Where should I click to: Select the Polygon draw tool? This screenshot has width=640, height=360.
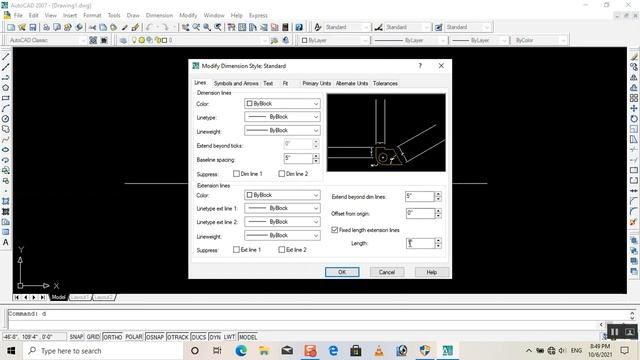click(6, 88)
